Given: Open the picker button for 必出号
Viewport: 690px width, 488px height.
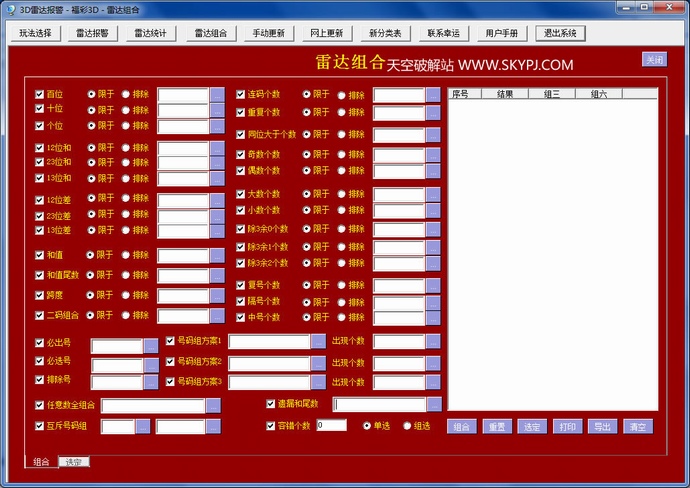Looking at the screenshot, I should (x=151, y=346).
